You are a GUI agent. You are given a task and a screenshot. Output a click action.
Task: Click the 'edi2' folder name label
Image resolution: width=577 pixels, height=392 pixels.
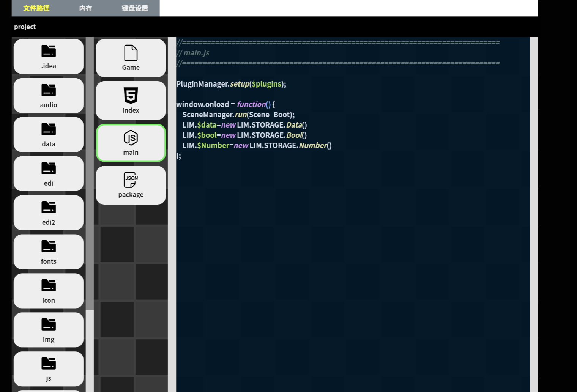pos(49,222)
